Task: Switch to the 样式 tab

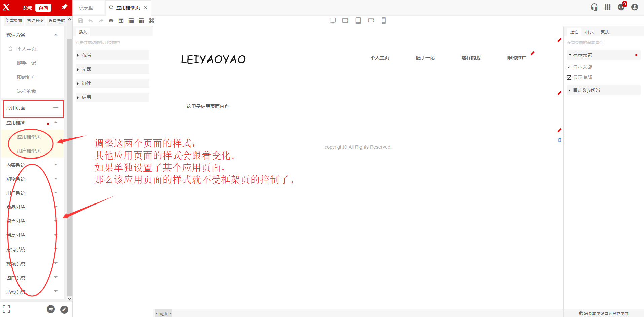Action: (589, 32)
